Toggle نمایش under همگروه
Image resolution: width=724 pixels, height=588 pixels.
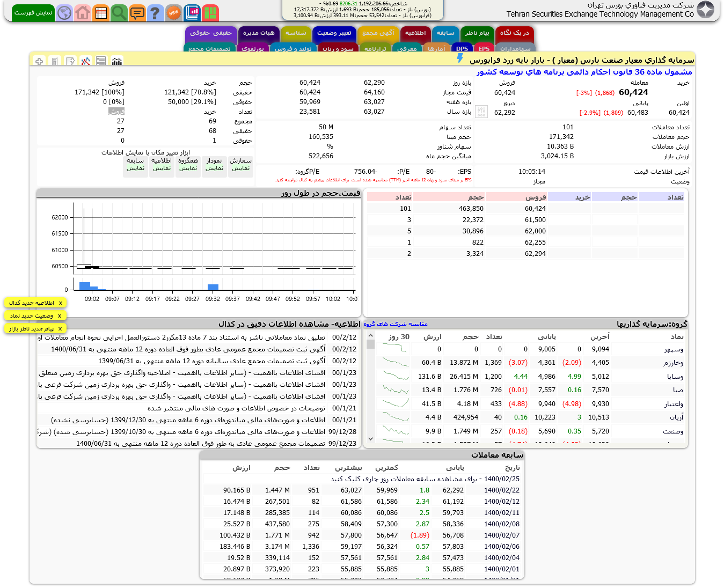(x=188, y=168)
